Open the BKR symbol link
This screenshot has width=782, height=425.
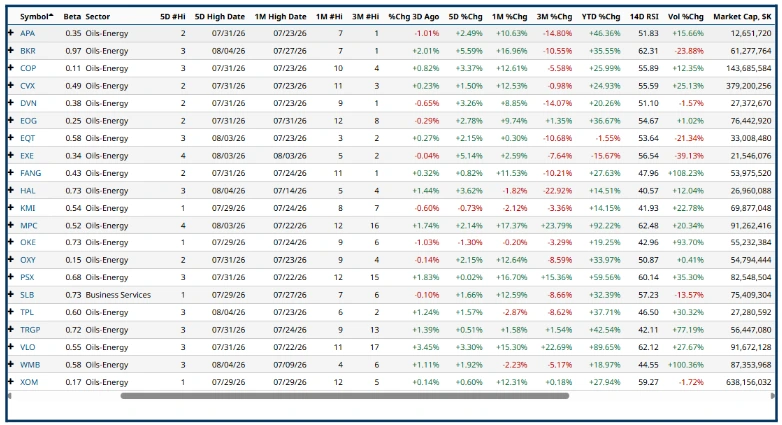tap(27, 50)
